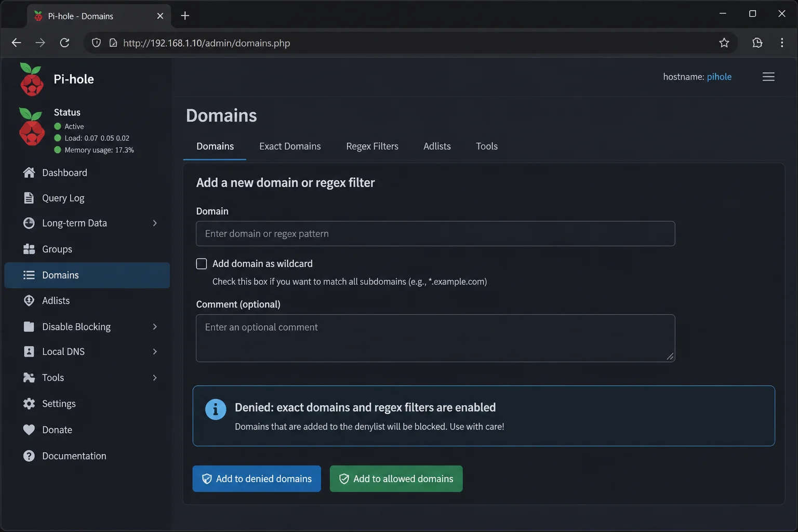Viewport: 798px width, 532px height.
Task: Click the 'Long-term Data' sidebar label
Action: pos(74,223)
